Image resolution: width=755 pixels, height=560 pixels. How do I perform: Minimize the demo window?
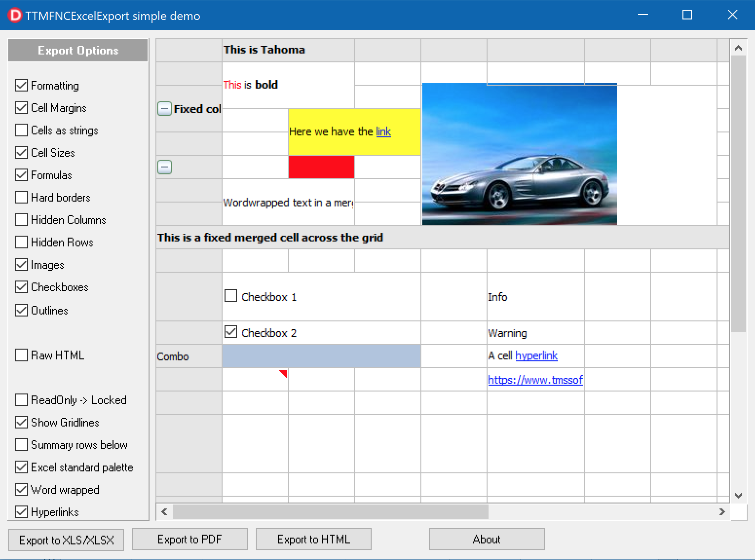pos(642,15)
